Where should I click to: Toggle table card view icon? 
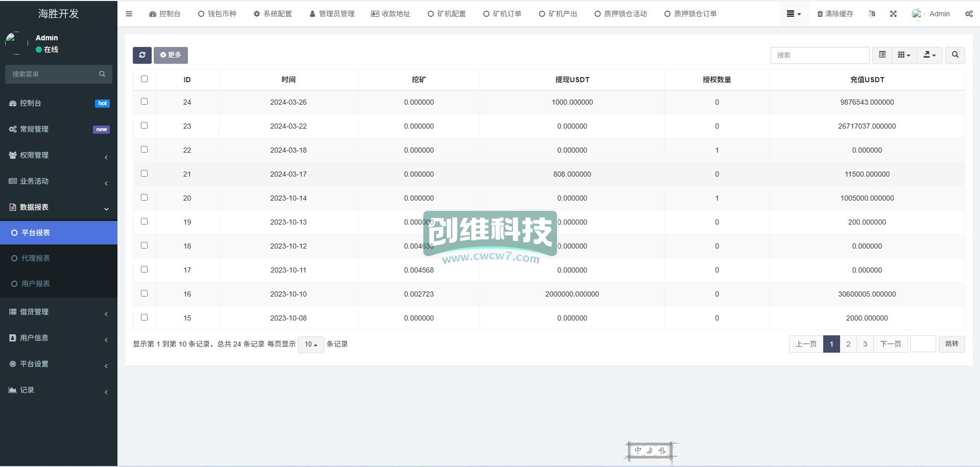click(x=882, y=55)
